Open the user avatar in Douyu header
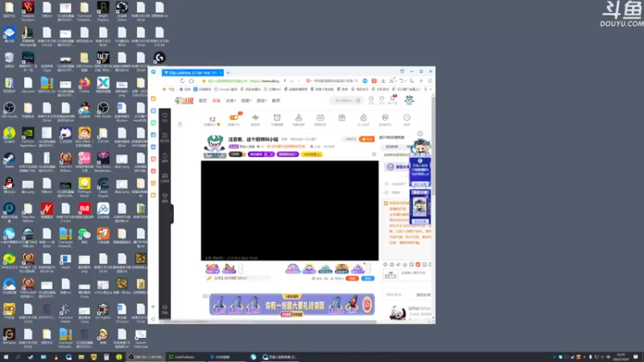This screenshot has height=362, width=644. point(409,100)
